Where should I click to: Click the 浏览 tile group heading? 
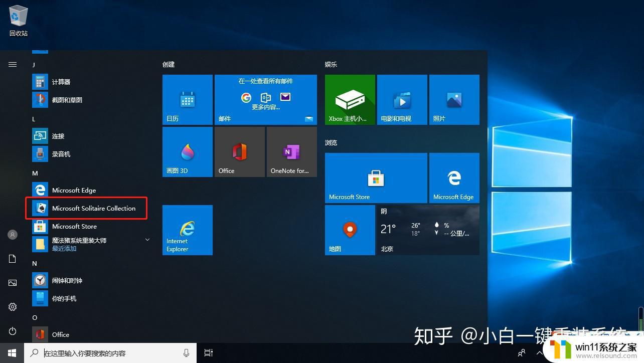[x=331, y=143]
